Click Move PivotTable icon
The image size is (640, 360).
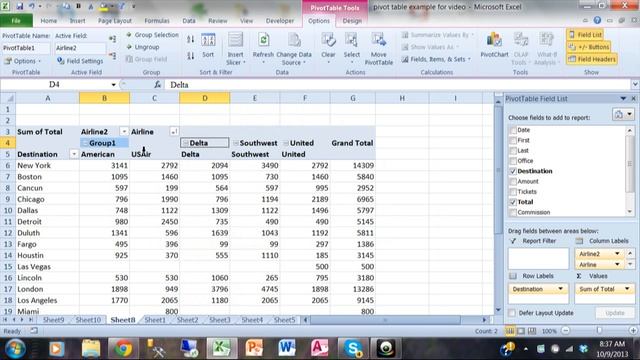point(378,40)
